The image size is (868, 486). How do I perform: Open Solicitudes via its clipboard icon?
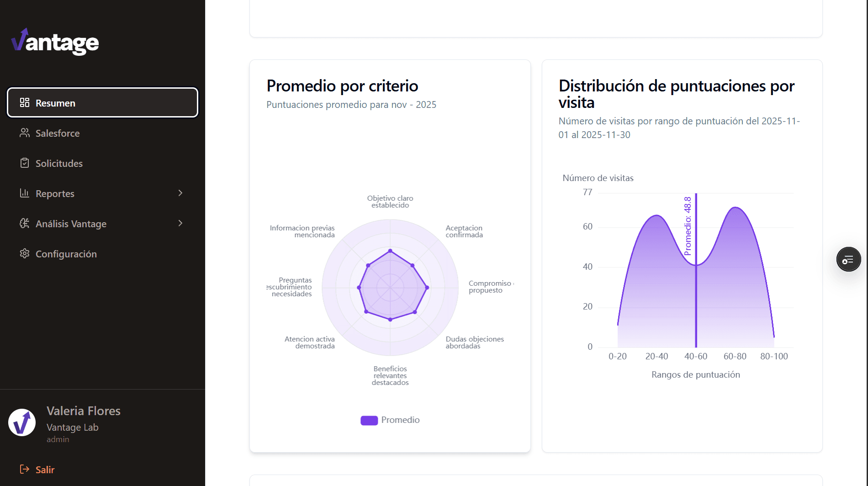point(25,163)
